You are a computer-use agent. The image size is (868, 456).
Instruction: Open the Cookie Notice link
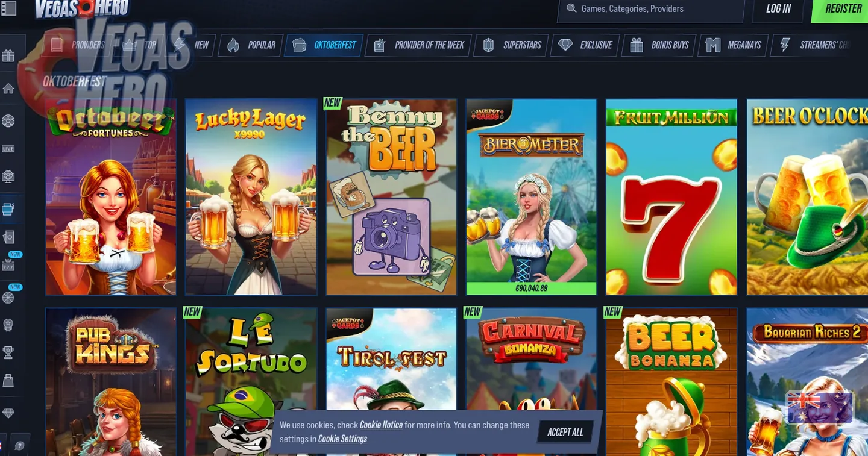(x=381, y=425)
